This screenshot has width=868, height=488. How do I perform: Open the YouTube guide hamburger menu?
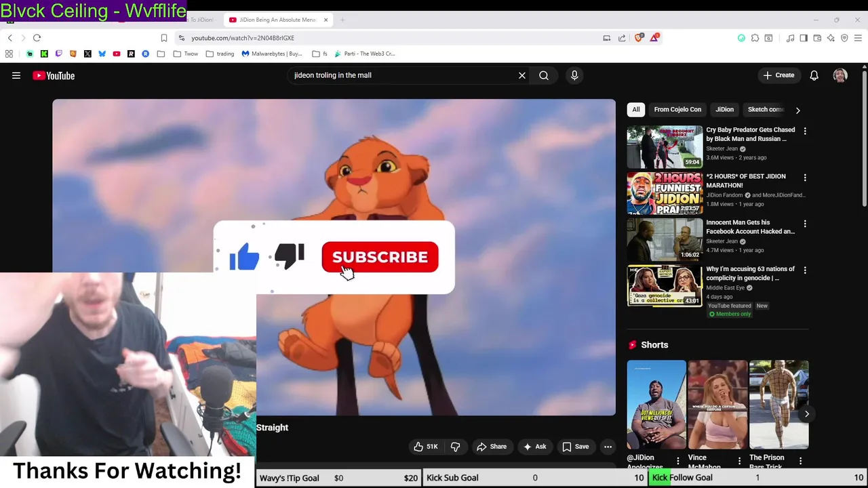pyautogui.click(x=16, y=76)
